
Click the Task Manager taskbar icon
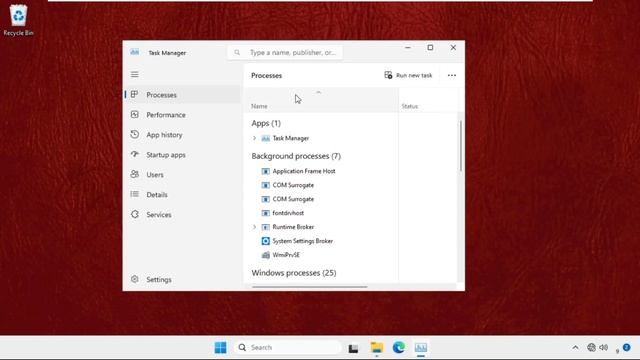(421, 347)
